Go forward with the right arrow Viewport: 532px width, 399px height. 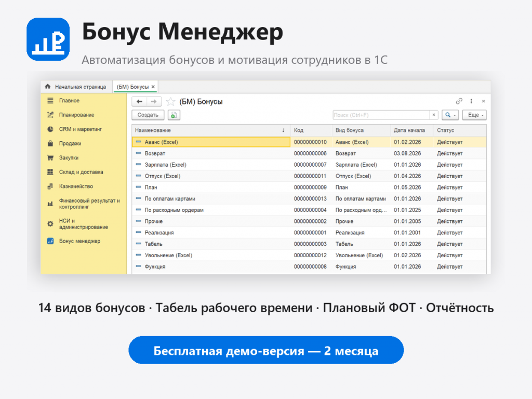tap(154, 101)
